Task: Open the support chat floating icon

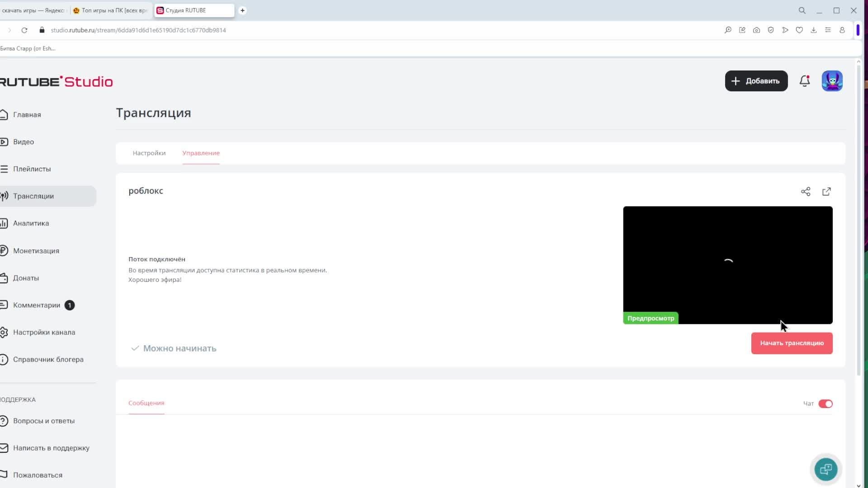Action: click(x=826, y=469)
